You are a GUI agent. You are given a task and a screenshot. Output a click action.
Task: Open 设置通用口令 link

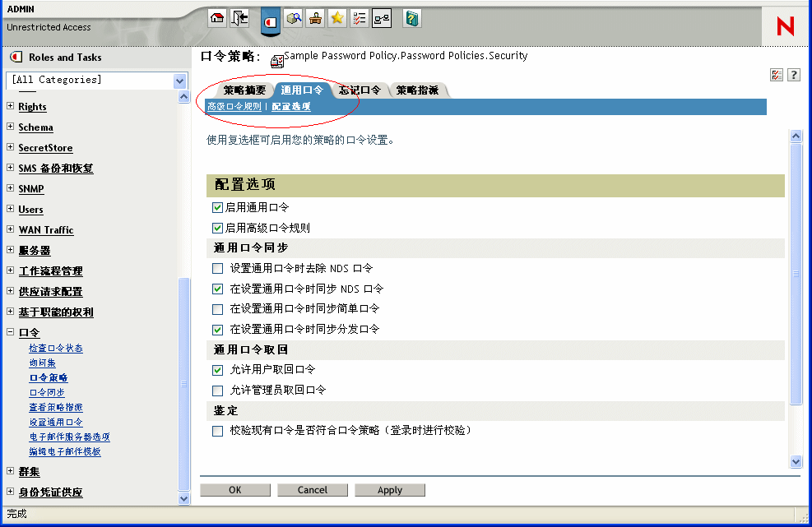click(x=56, y=423)
